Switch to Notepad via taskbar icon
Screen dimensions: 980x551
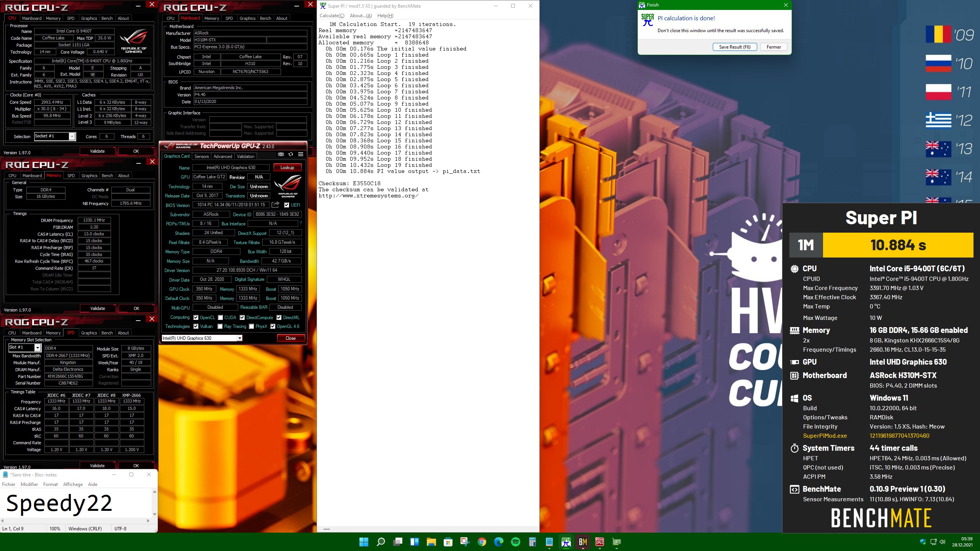click(549, 542)
